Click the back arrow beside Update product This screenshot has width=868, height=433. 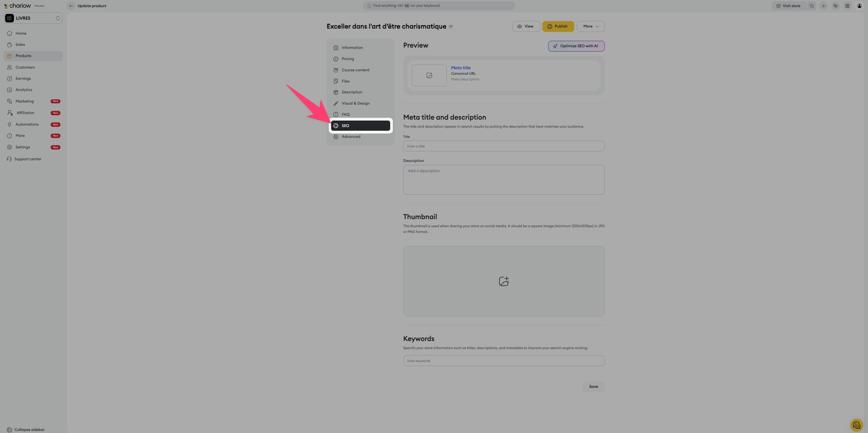click(x=71, y=6)
